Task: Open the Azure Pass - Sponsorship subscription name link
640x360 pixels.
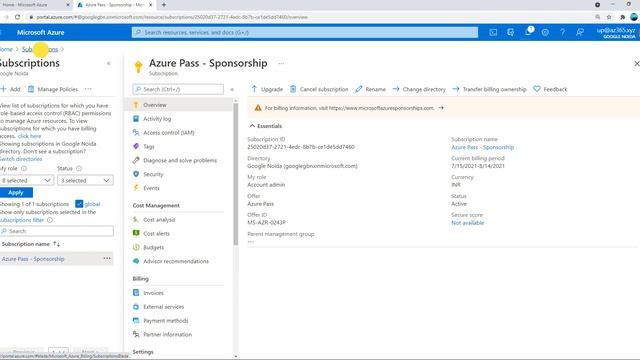Action: pyautogui.click(x=482, y=147)
